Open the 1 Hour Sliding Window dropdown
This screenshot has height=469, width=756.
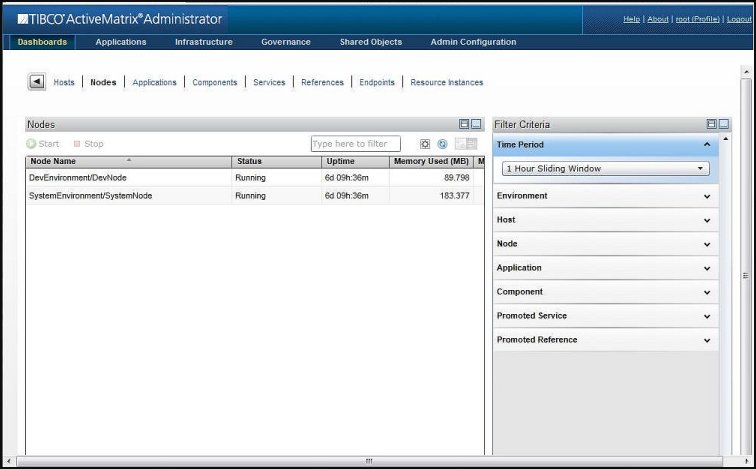(x=605, y=169)
